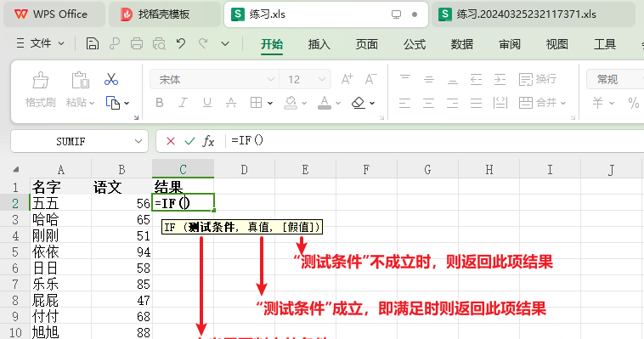Toggle Underline formatting

point(207,103)
